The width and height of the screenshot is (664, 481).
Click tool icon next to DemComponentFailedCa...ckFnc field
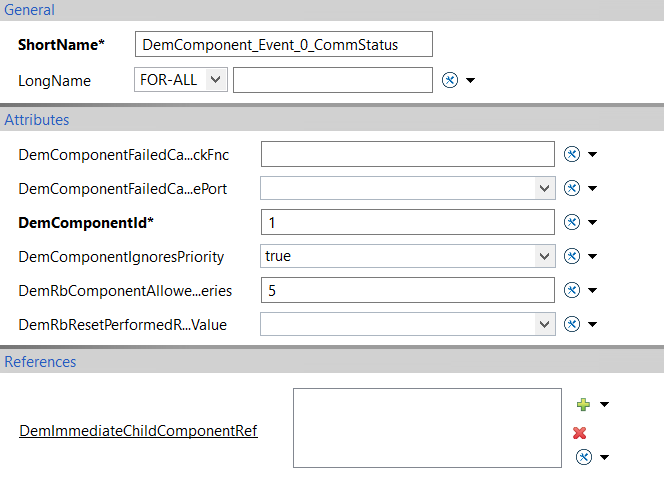[572, 154]
